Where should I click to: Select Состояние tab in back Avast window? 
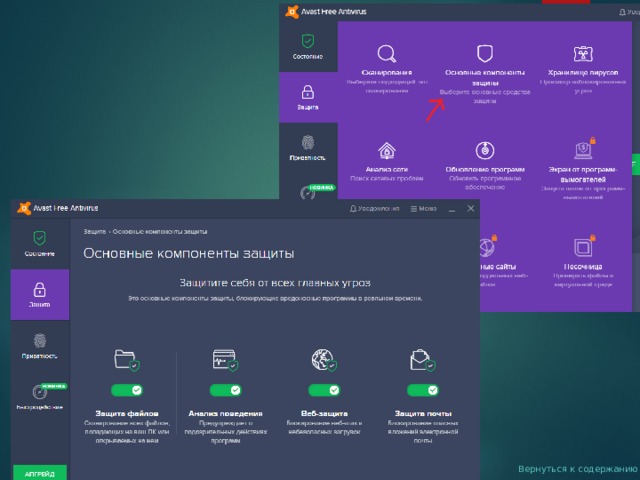(308, 47)
